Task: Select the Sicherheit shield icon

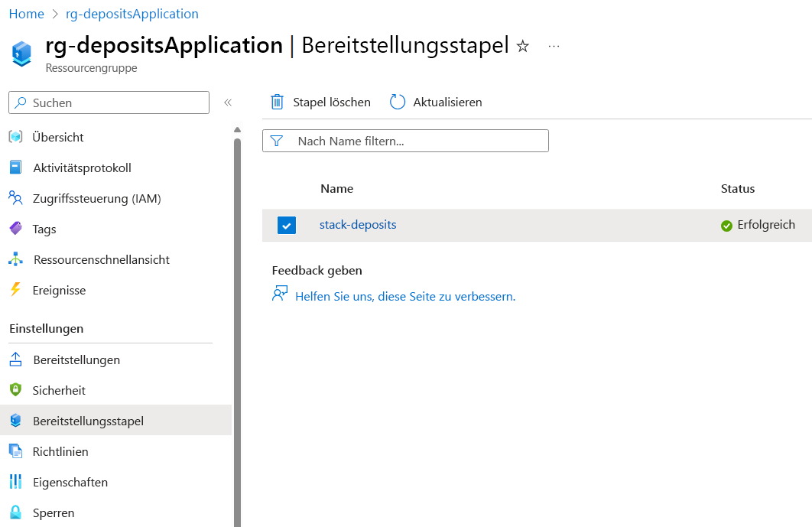Action: point(17,390)
